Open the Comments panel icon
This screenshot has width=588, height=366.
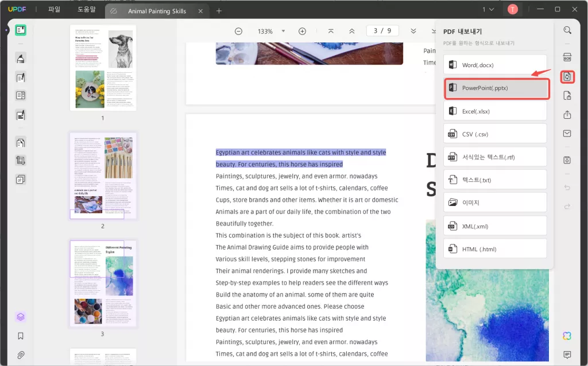[567, 355]
